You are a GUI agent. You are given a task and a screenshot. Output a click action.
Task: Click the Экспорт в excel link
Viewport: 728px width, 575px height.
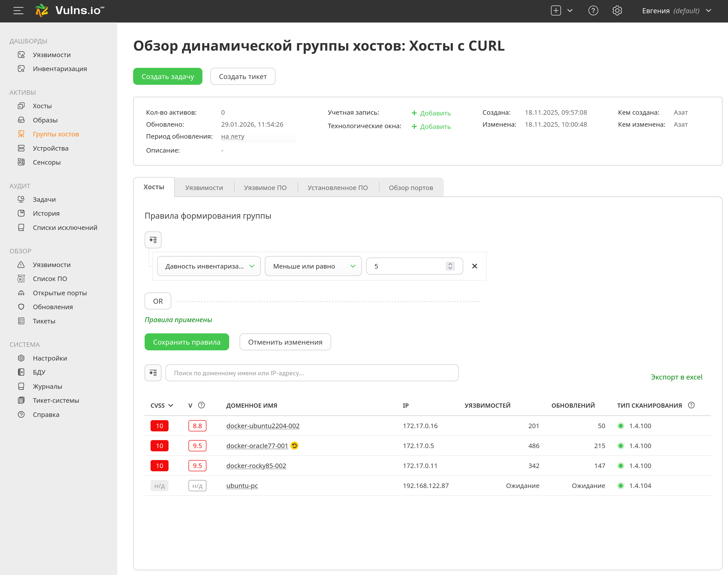click(x=676, y=377)
